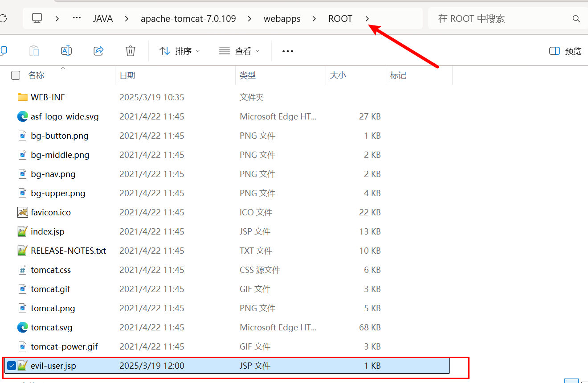Click the rename icon in toolbar

(x=66, y=51)
